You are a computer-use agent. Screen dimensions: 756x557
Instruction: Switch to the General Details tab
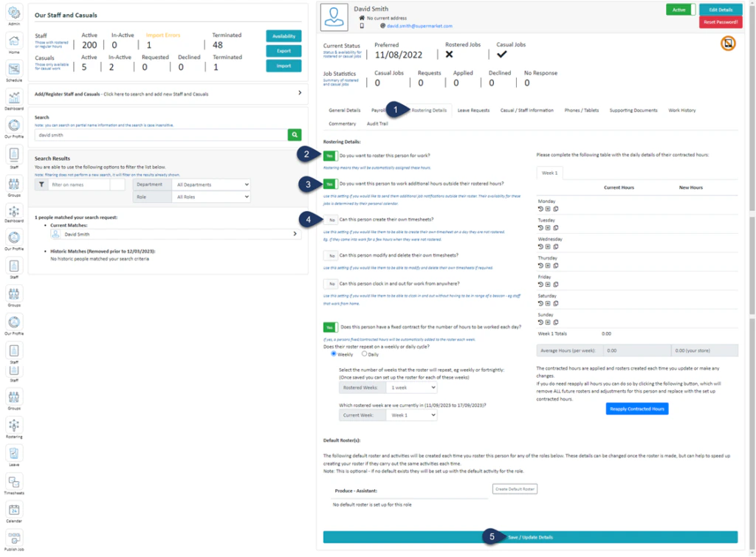click(344, 111)
